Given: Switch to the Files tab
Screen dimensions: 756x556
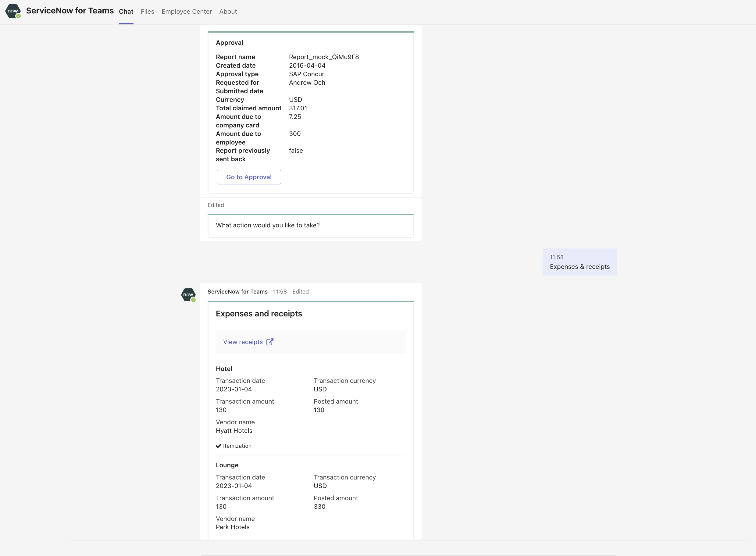Looking at the screenshot, I should (x=148, y=12).
